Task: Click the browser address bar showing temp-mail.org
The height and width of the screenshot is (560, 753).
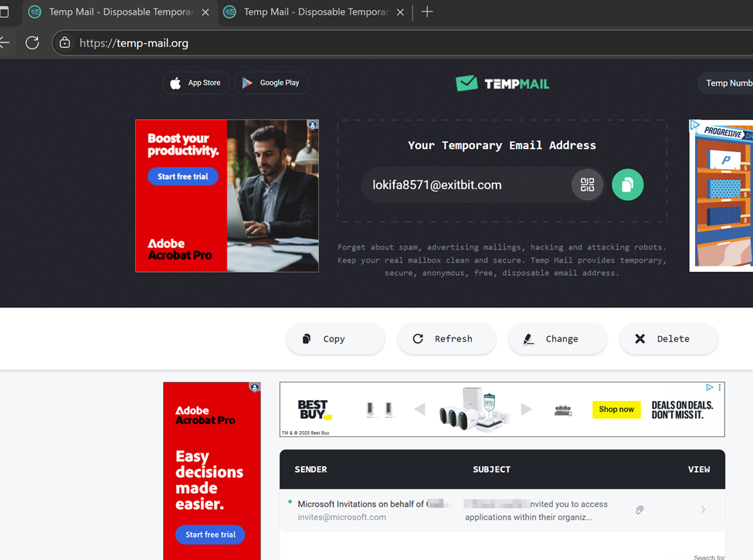Action: (402, 42)
